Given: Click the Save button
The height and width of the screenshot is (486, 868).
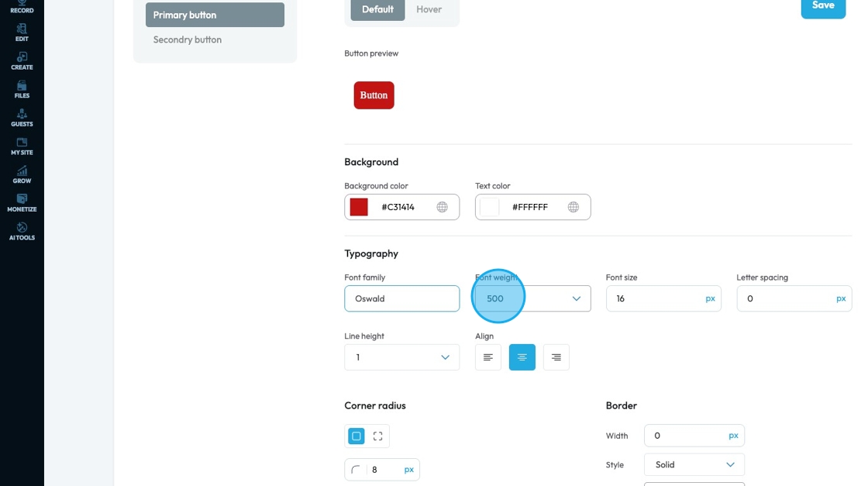Looking at the screenshot, I should pyautogui.click(x=823, y=7).
